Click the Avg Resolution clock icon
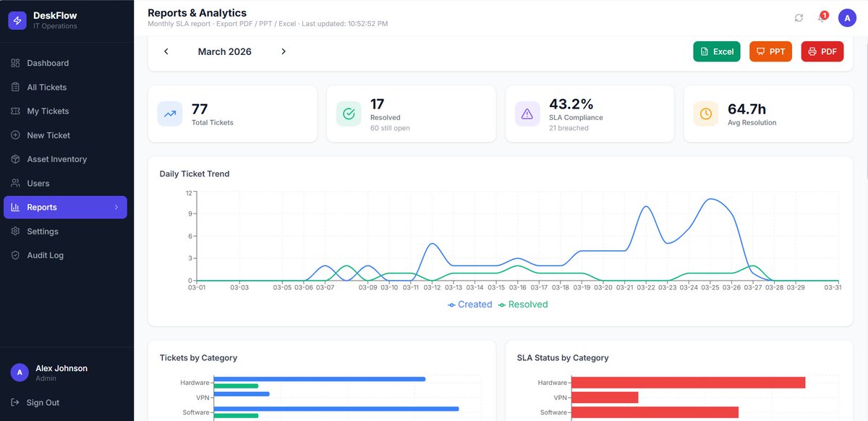 706,114
